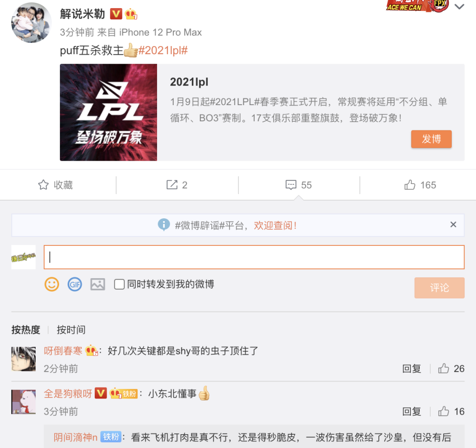Open the 欢迎查阅 link in notice
This screenshot has width=476, height=448.
click(275, 225)
